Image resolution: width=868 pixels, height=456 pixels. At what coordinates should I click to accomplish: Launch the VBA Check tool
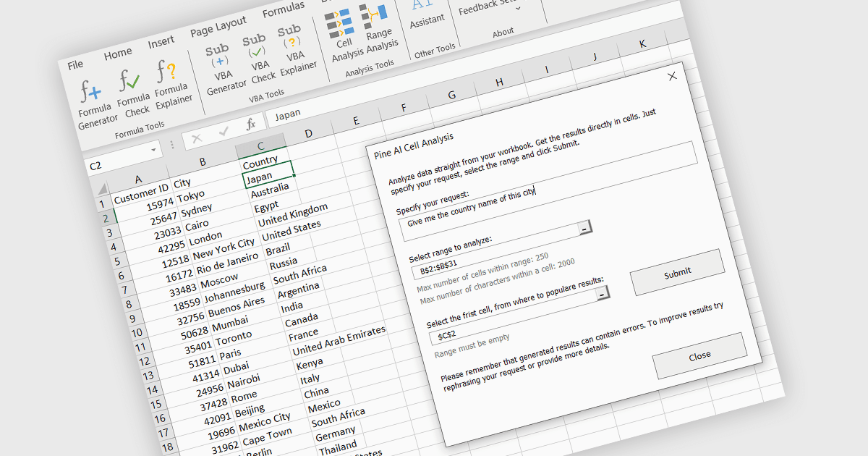(260, 61)
